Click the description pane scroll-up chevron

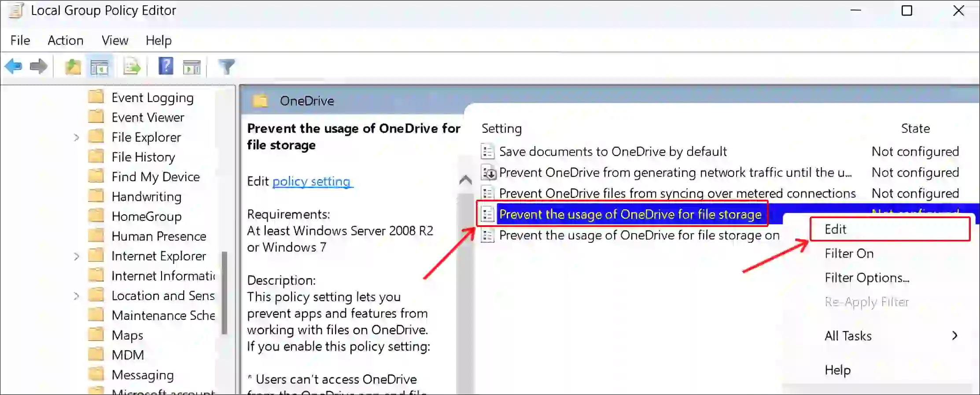click(x=465, y=180)
